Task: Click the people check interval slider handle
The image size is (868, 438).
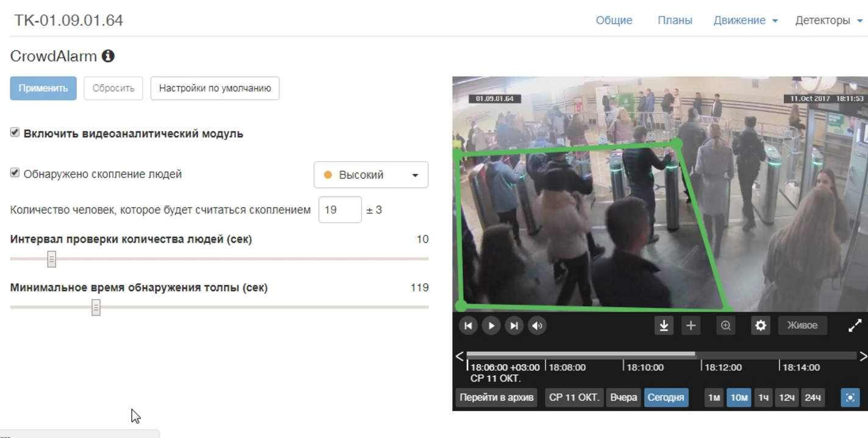Action: point(52,259)
